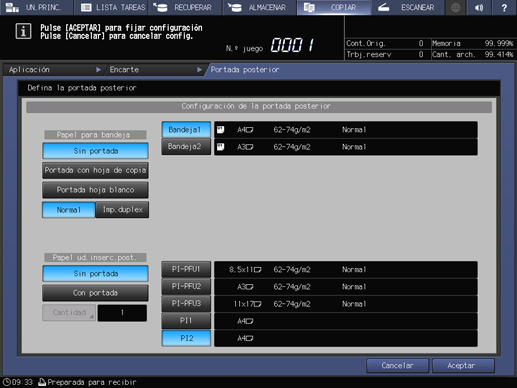Select tray Bandeja2
The height and width of the screenshot is (388, 517).
(x=186, y=146)
